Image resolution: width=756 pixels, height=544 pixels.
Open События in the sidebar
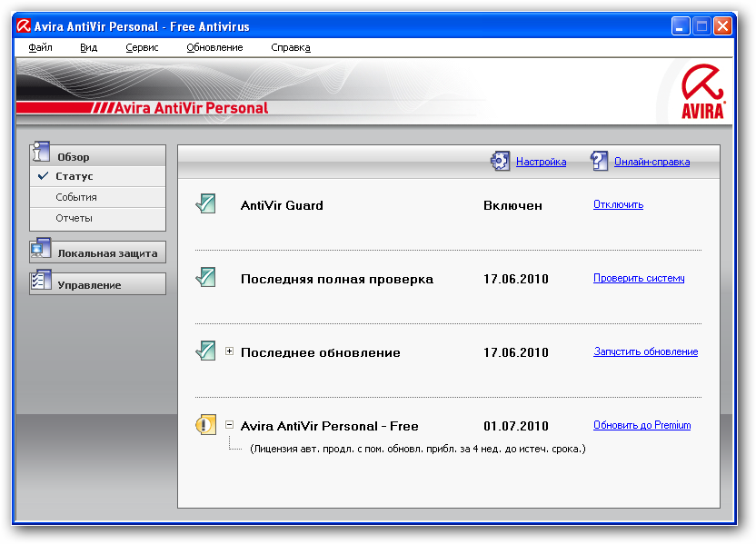(x=97, y=197)
